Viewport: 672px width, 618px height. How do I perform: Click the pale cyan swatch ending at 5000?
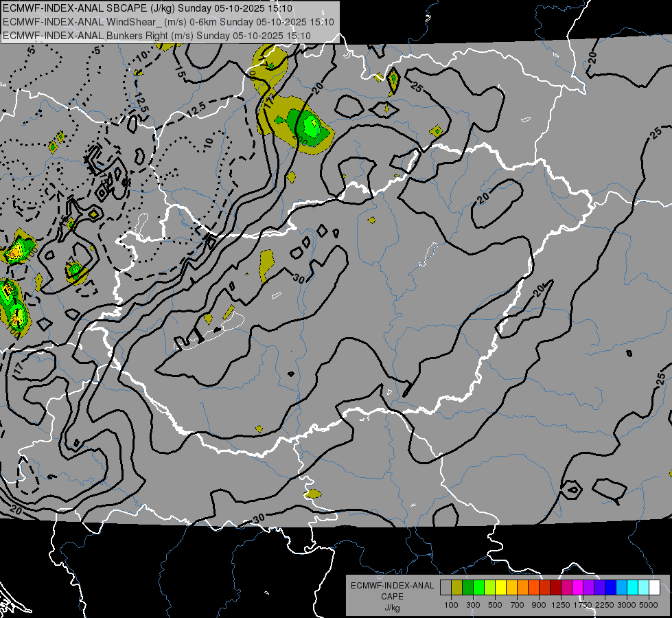click(643, 587)
